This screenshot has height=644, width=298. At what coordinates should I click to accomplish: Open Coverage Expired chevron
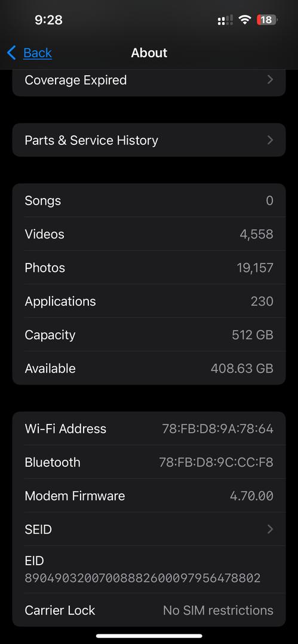[x=270, y=80]
